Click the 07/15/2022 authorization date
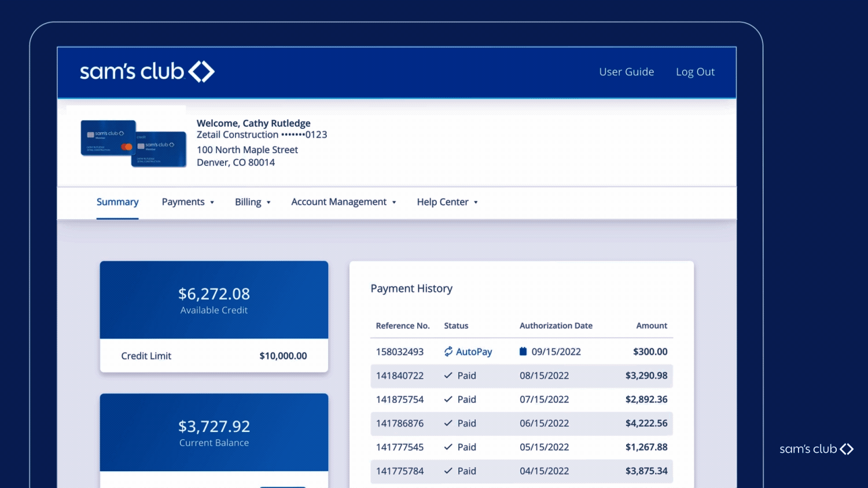Image resolution: width=868 pixels, height=488 pixels. point(544,400)
